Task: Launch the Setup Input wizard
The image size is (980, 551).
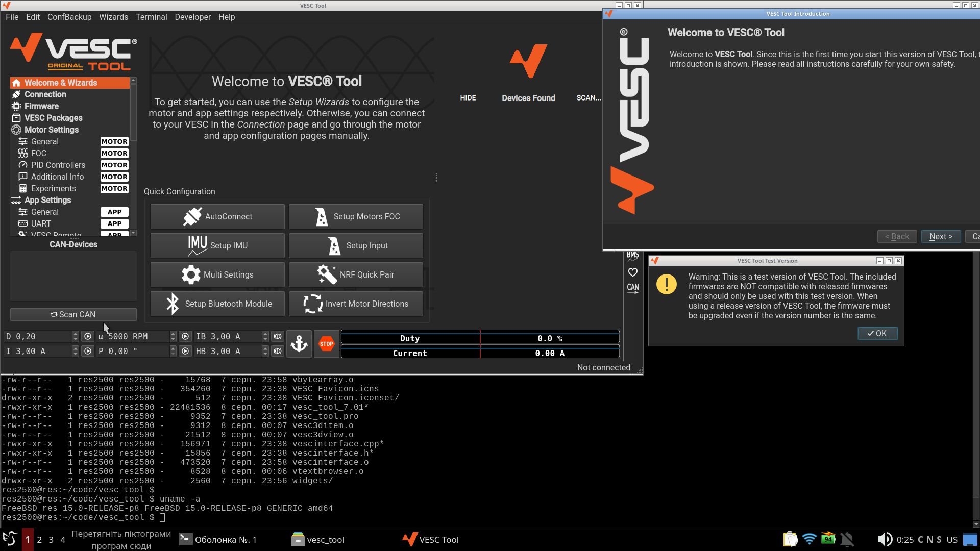Action: click(x=356, y=246)
